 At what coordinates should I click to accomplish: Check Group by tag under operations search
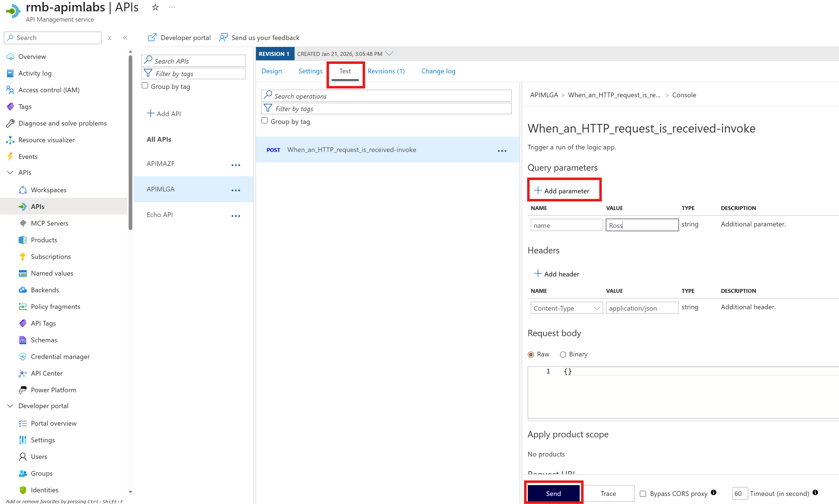click(x=265, y=121)
